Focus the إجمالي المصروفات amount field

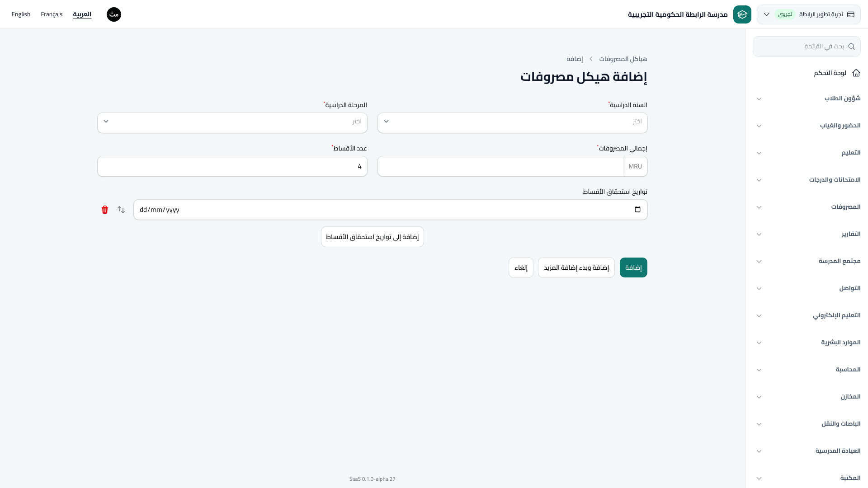click(500, 166)
